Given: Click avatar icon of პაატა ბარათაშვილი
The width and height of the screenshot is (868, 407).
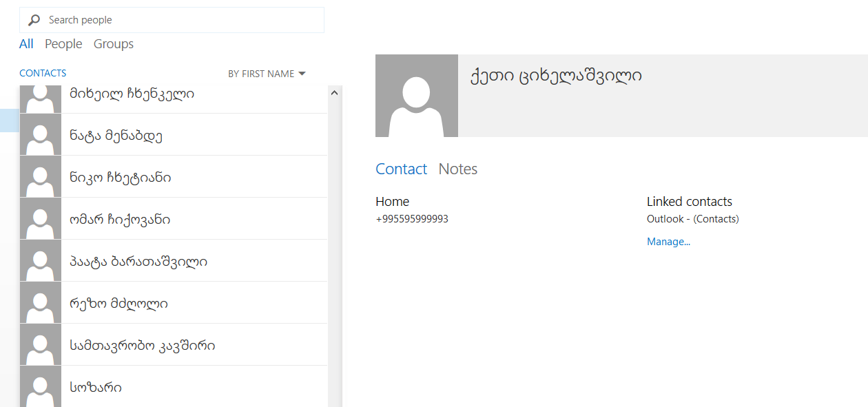Looking at the screenshot, I should click(41, 261).
